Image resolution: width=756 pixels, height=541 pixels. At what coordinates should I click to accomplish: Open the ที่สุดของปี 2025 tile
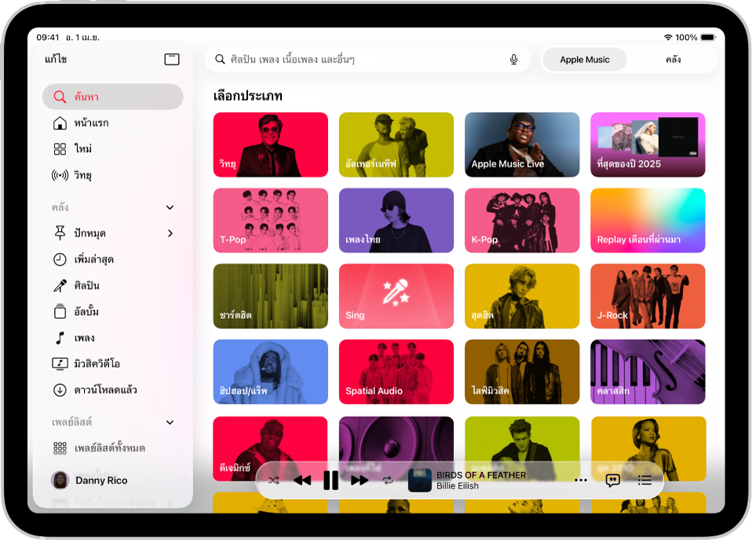(648, 144)
